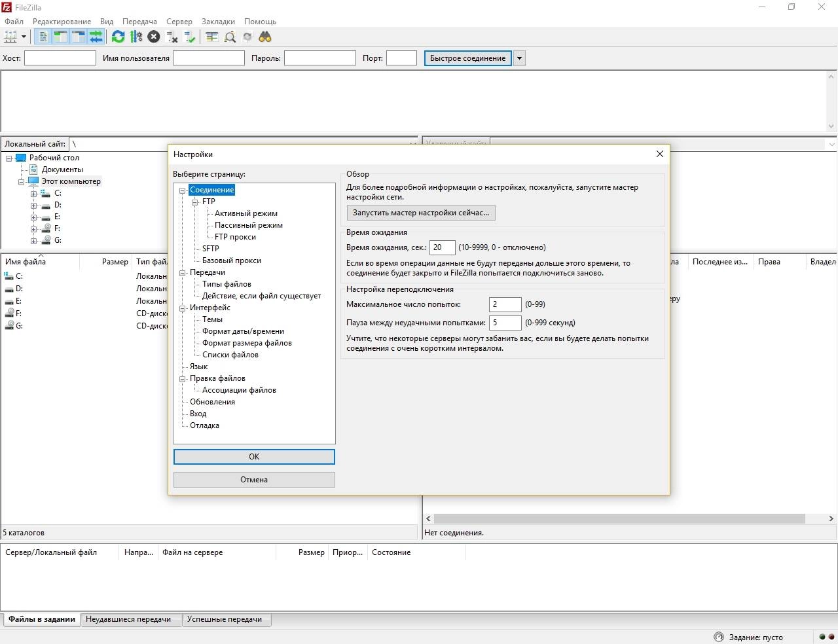Select Язык settings page
The image size is (838, 644).
pos(198,367)
